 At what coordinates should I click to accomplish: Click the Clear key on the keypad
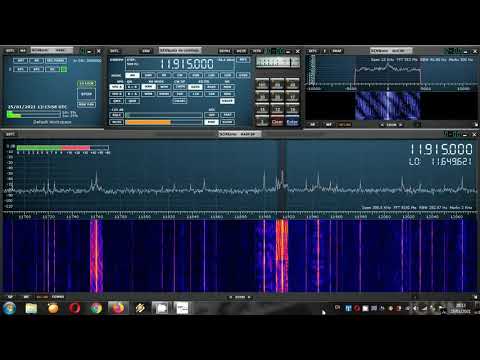[277, 122]
